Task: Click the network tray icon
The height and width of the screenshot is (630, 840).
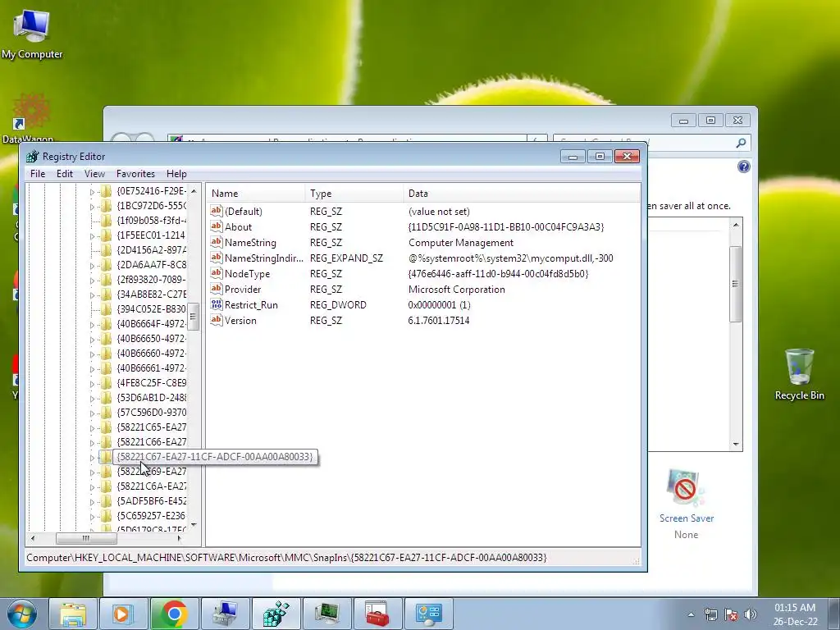Action: pyautogui.click(x=711, y=614)
